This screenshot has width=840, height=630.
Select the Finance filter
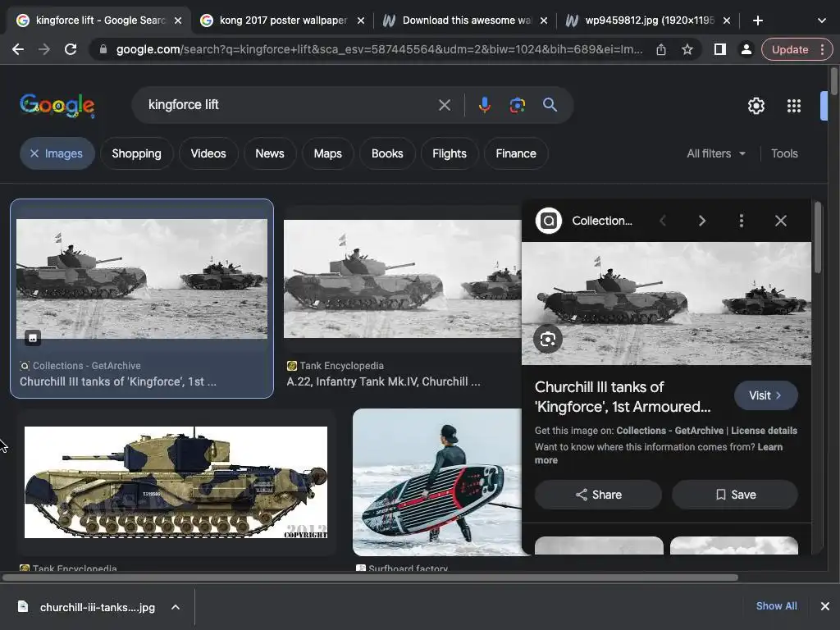pos(516,153)
